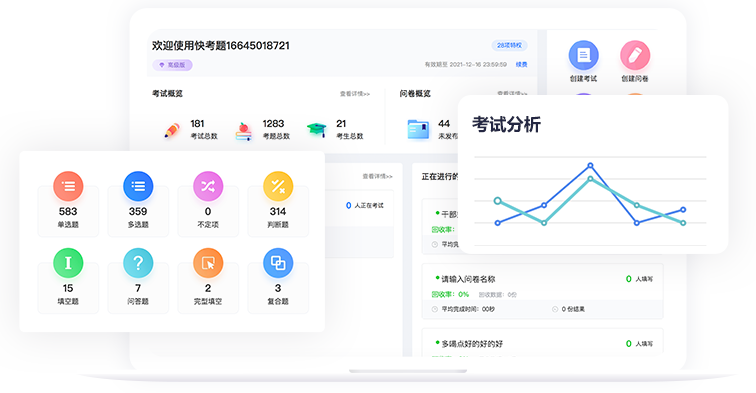Open the 问答题 question mark icon
Viewport: 756px width, 393px height.
[x=138, y=263]
